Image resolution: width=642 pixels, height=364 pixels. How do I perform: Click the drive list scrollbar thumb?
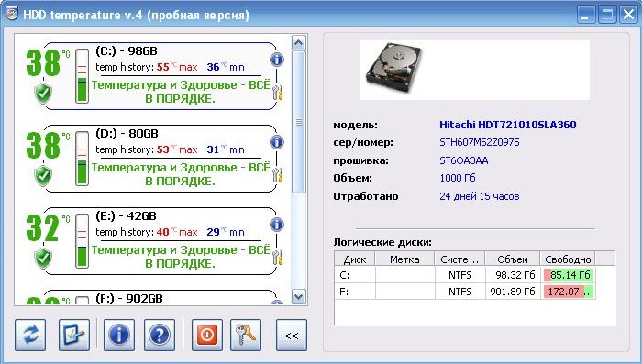pos(299,122)
